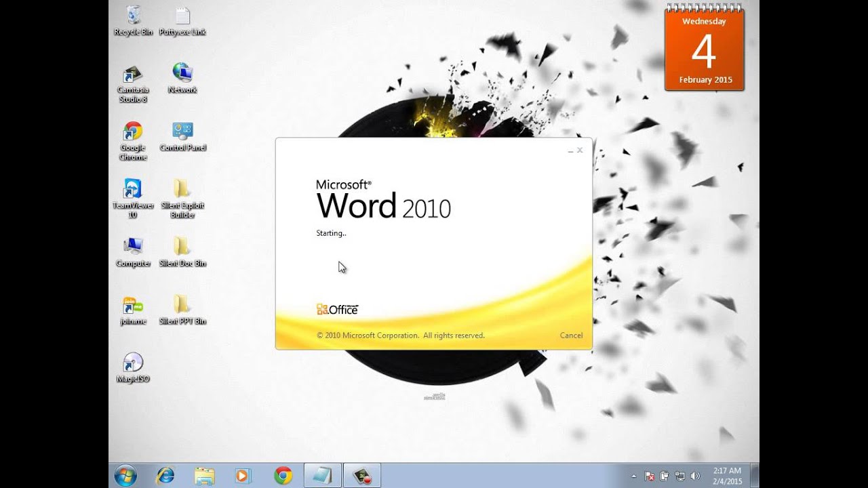Open the Windows Start menu
868x488 pixels.
(x=125, y=476)
